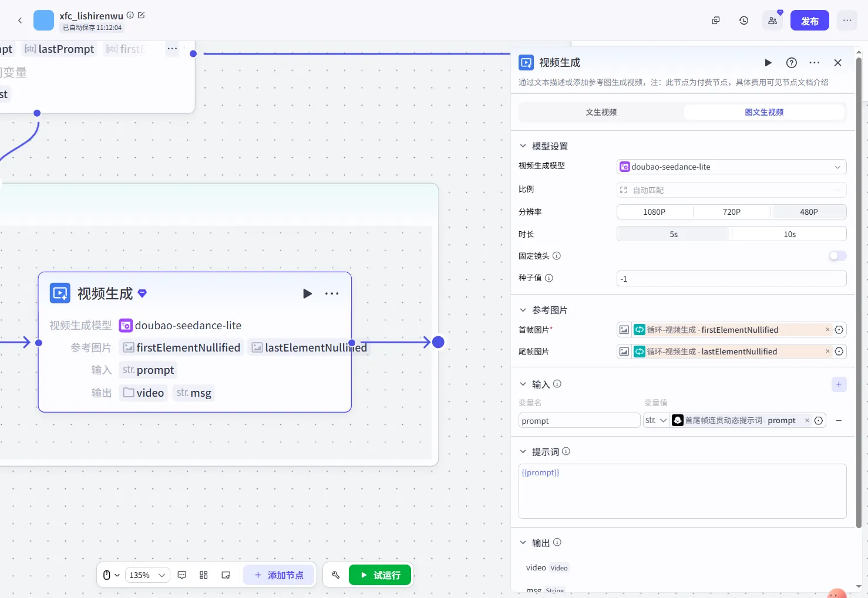Open the header more options menu
Image resolution: width=868 pixels, height=598 pixels.
tap(847, 21)
